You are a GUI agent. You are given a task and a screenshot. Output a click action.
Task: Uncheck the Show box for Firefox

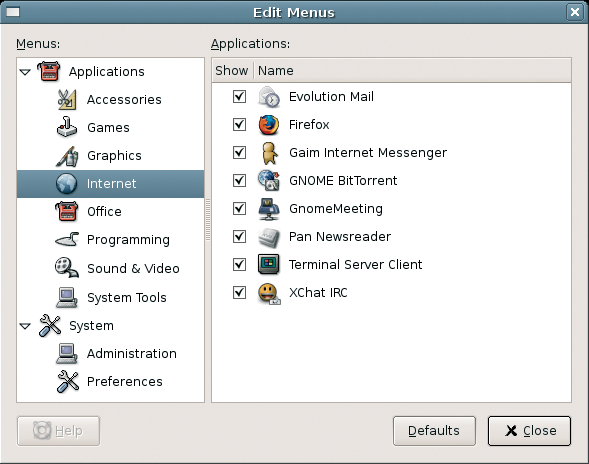point(239,125)
